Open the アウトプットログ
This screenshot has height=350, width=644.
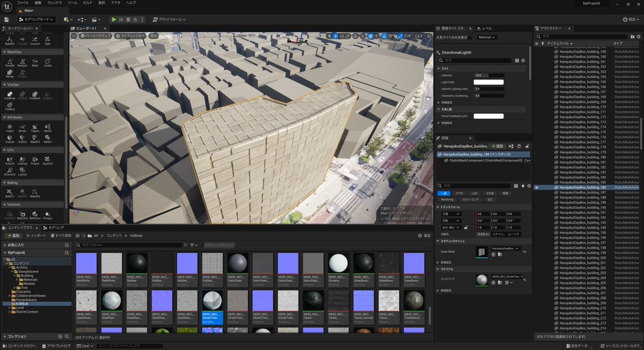[56, 346]
